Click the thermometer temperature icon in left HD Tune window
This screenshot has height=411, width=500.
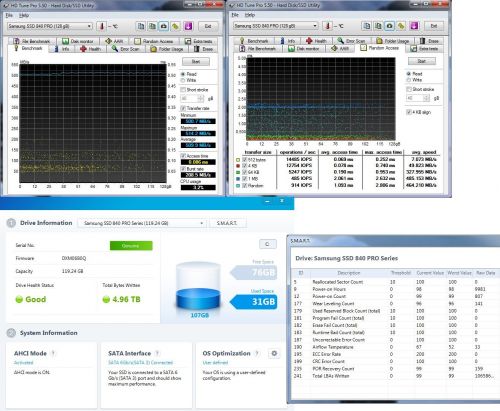pos(102,26)
